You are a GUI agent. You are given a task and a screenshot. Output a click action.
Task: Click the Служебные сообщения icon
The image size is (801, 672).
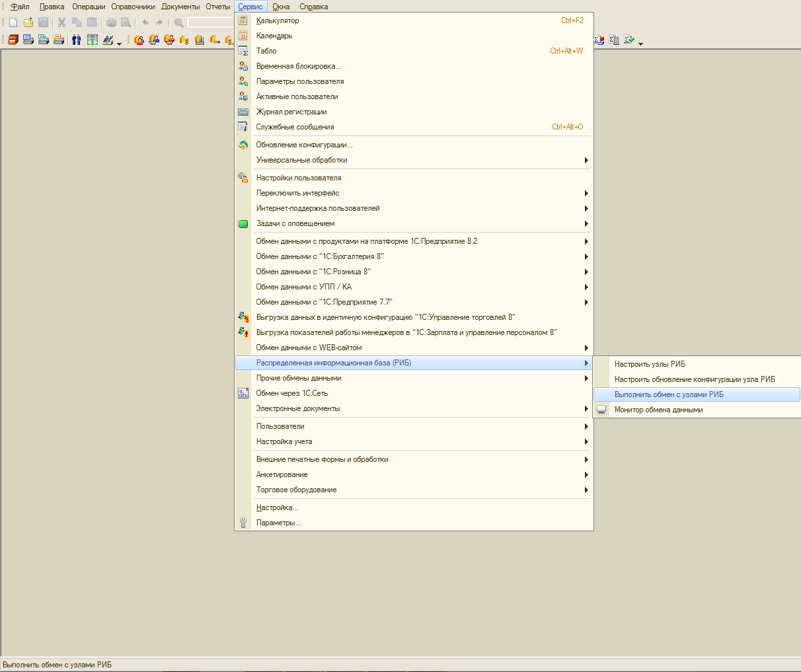(243, 127)
